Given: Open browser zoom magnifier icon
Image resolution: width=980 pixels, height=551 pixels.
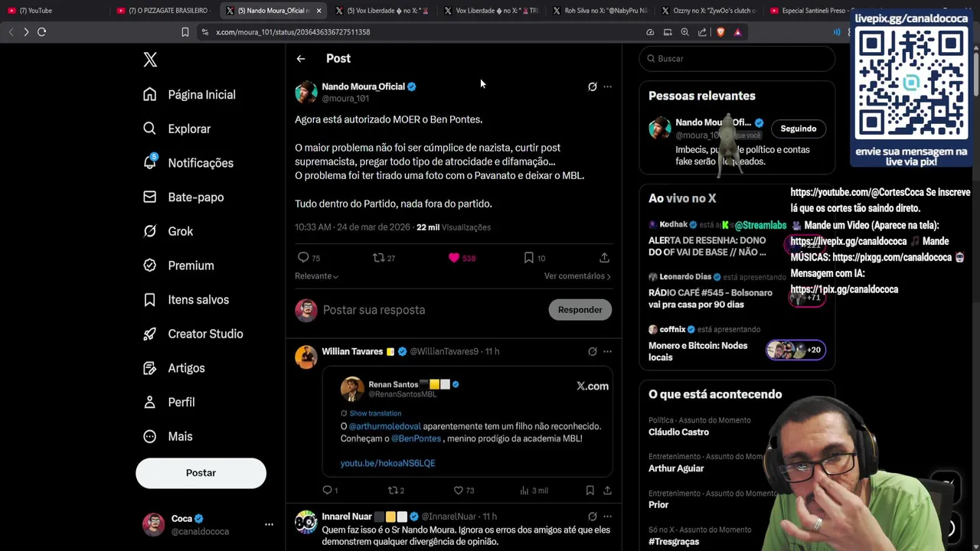Looking at the screenshot, I should (x=684, y=32).
